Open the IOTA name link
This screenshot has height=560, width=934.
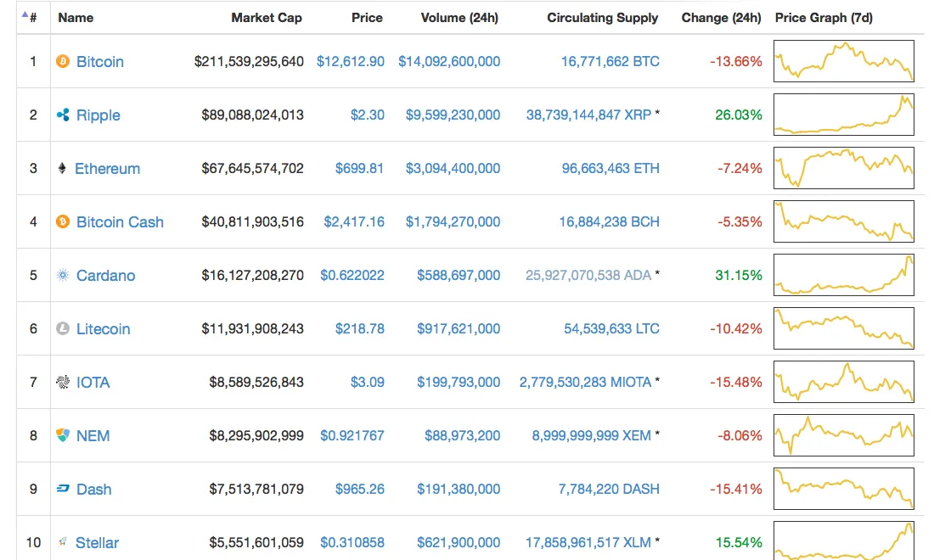[93, 383]
